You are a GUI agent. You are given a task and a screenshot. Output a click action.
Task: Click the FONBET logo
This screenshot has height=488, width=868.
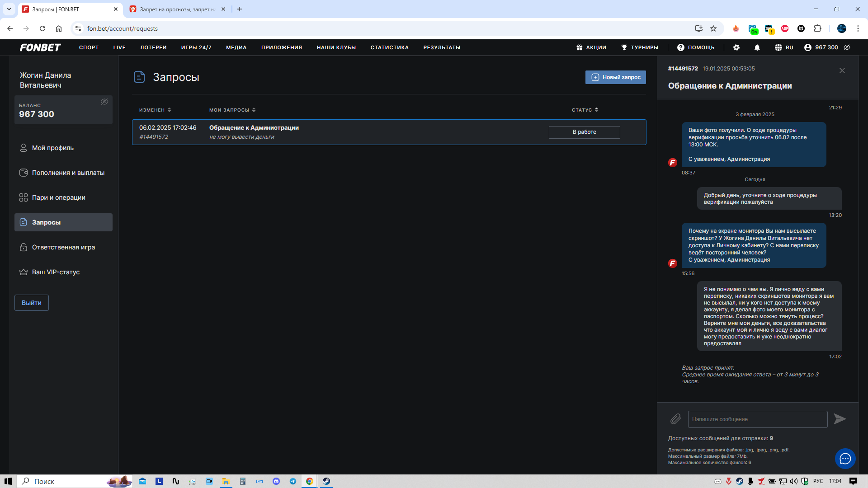pyautogui.click(x=40, y=47)
